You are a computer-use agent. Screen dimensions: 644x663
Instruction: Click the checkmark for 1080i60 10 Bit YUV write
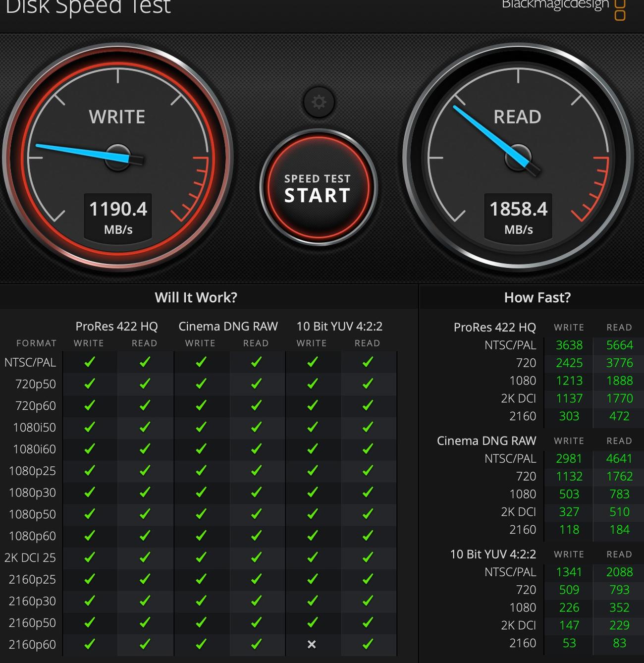coord(312,449)
